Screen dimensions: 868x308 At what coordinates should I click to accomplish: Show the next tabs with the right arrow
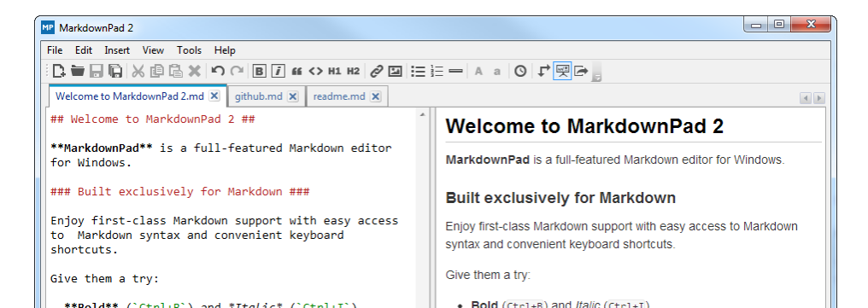point(818,98)
